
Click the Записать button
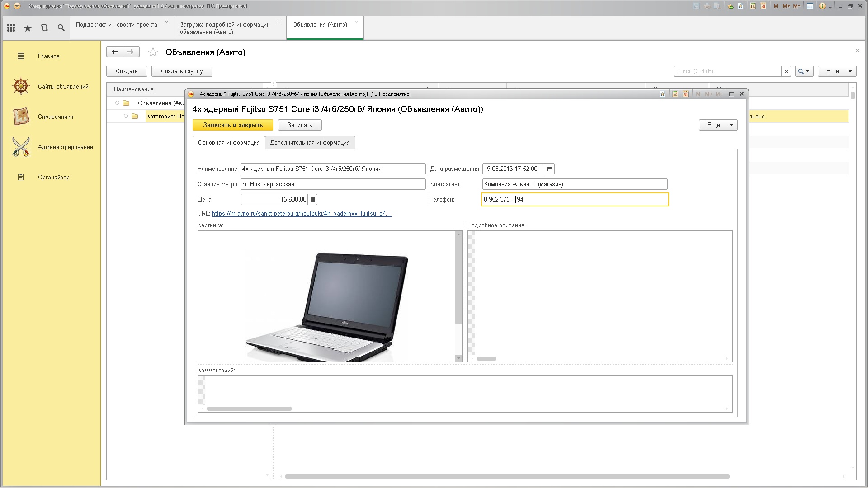300,125
